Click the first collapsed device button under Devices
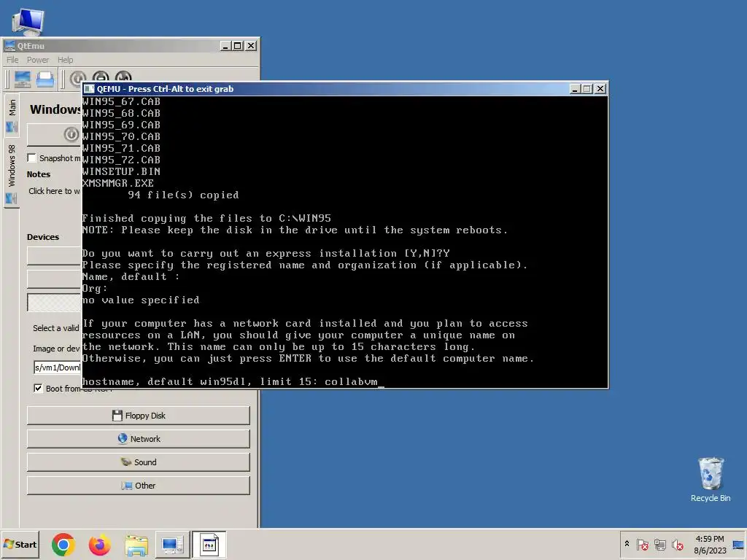Image resolution: width=747 pixels, height=560 pixels. click(x=54, y=256)
